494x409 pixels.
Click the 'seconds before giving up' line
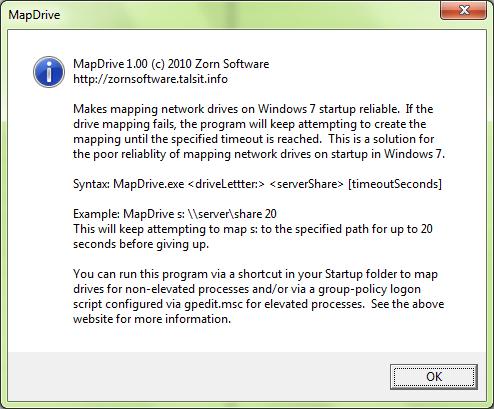(141, 244)
